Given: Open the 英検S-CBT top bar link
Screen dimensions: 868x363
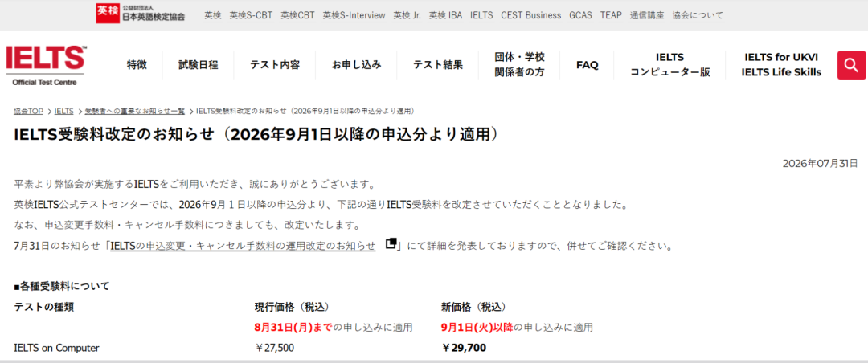Looking at the screenshot, I should pos(251,15).
